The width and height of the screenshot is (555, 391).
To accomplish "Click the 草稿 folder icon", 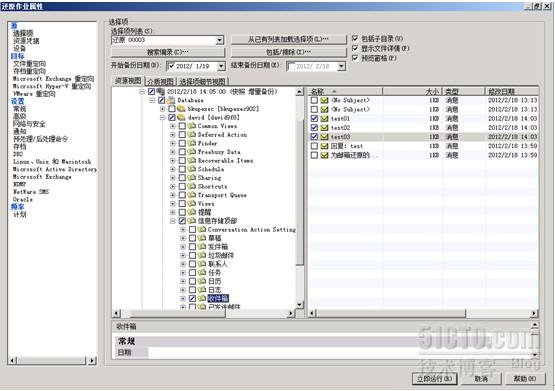I will pos(202,238).
